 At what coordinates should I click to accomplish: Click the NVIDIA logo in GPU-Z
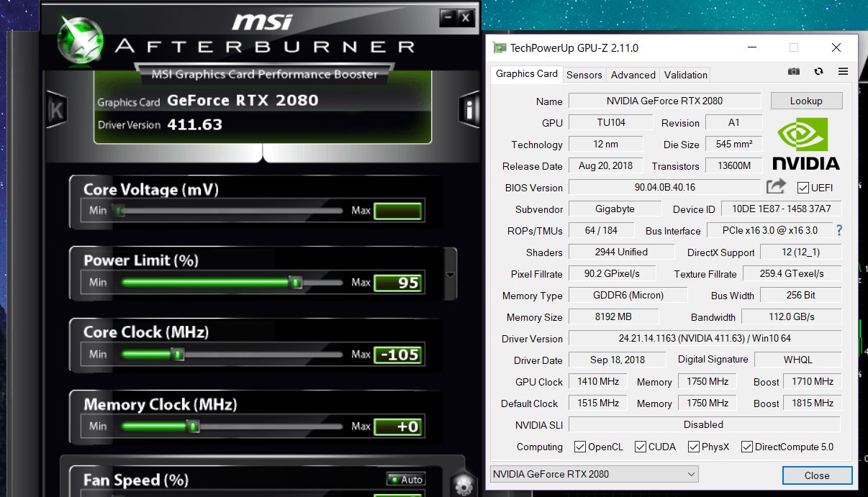(x=805, y=144)
